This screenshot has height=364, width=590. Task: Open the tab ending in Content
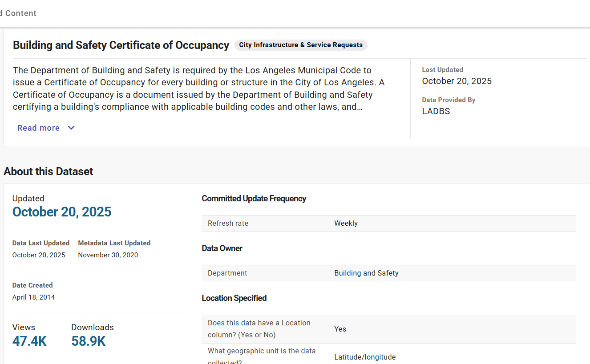pyautogui.click(x=18, y=13)
